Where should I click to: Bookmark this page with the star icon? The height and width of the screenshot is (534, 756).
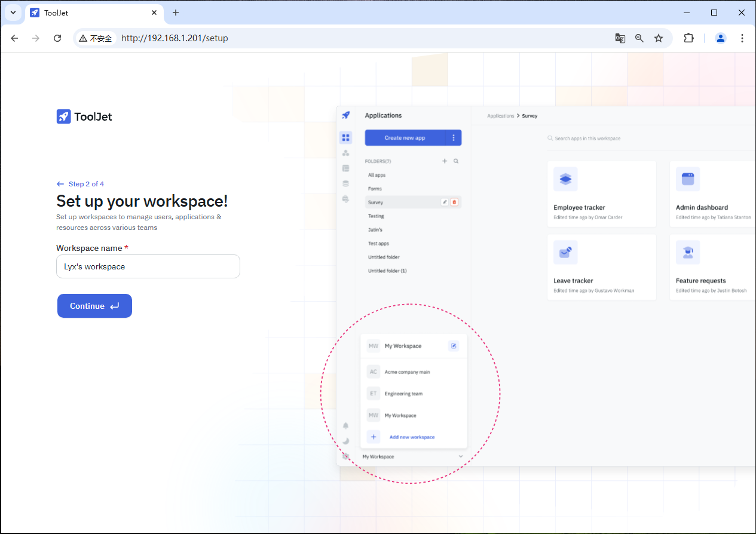tap(659, 38)
